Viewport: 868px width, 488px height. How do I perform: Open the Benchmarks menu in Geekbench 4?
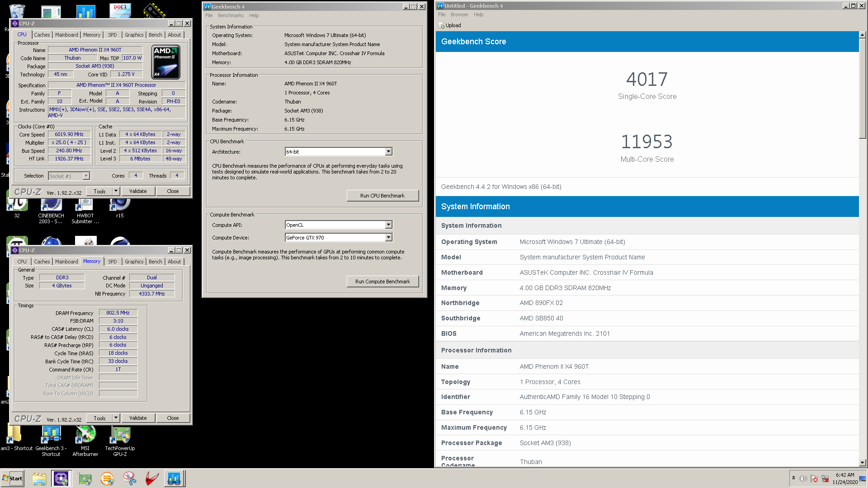(231, 15)
